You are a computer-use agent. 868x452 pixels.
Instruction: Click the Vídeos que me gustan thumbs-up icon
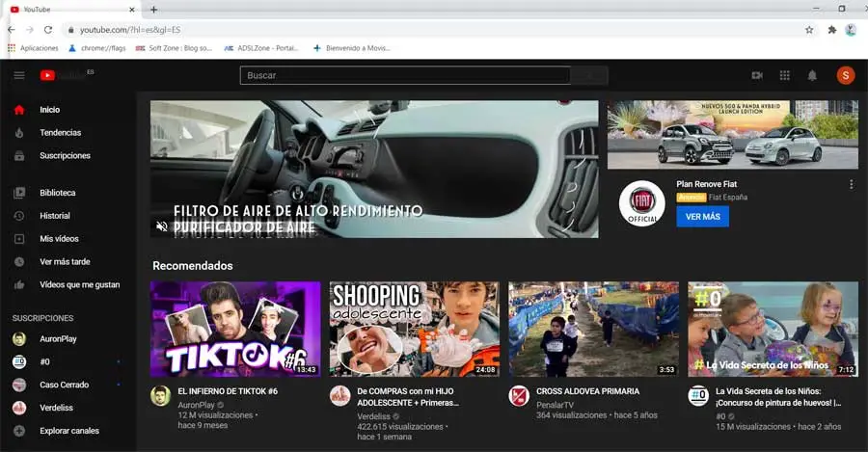[19, 285]
